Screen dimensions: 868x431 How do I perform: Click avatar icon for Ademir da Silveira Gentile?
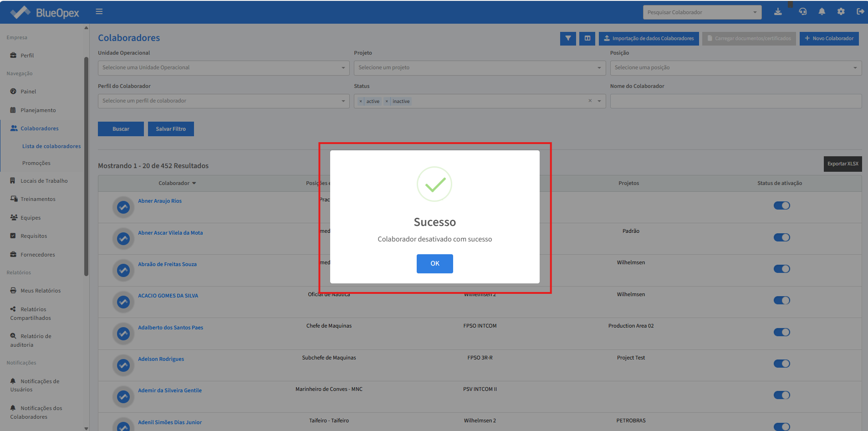tap(123, 397)
